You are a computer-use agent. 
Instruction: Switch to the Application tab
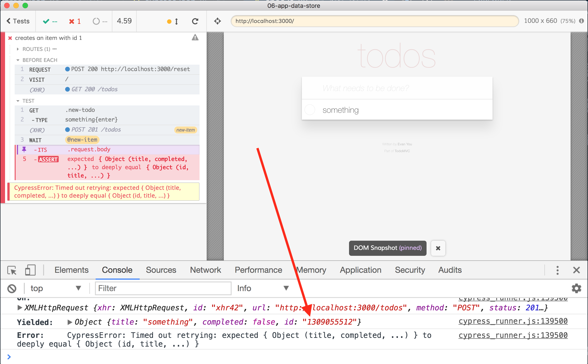coord(361,270)
